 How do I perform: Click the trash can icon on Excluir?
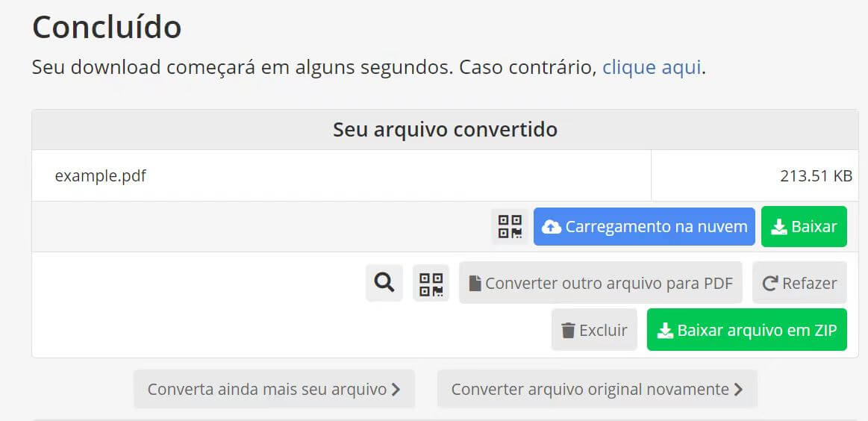[569, 330]
